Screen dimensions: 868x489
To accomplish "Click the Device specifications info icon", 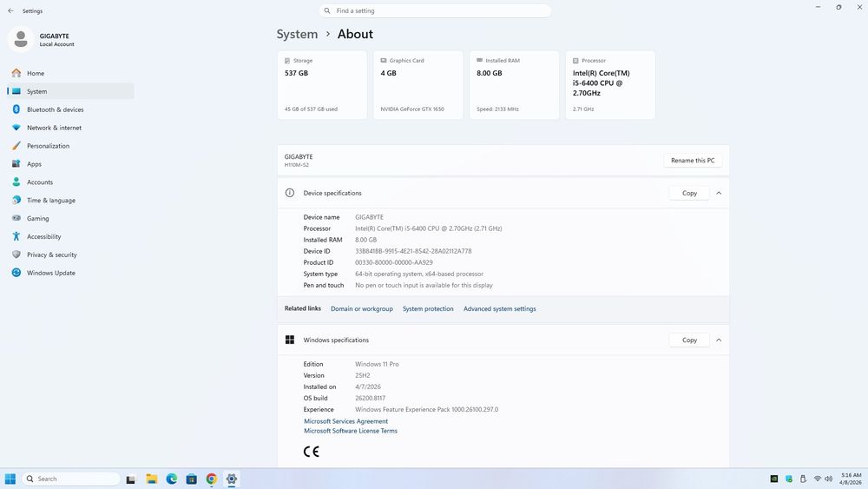I will [x=290, y=193].
